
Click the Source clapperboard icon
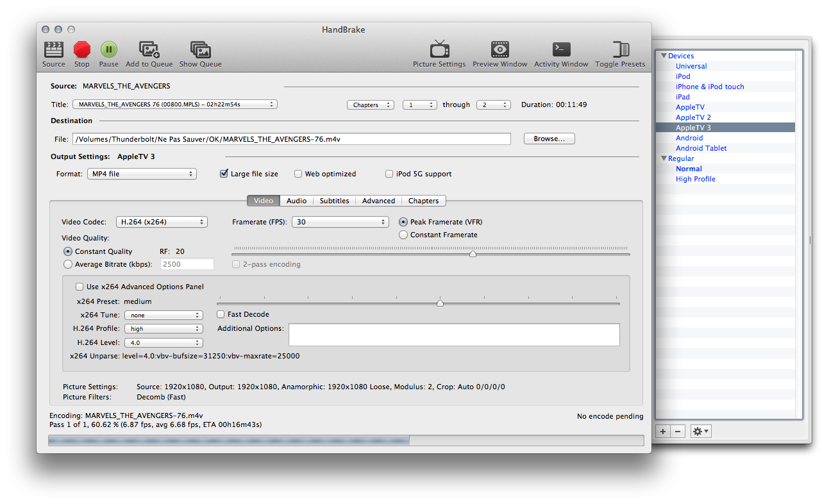54,50
